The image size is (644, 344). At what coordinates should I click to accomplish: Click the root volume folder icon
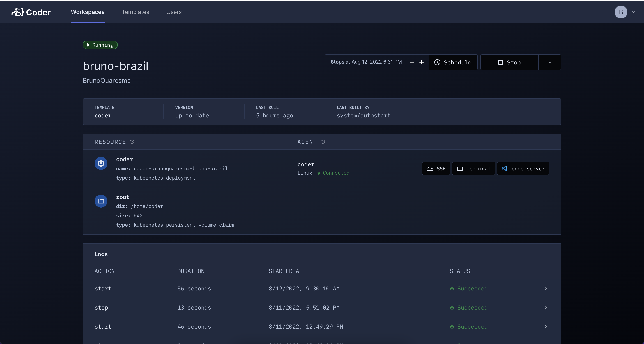101,201
